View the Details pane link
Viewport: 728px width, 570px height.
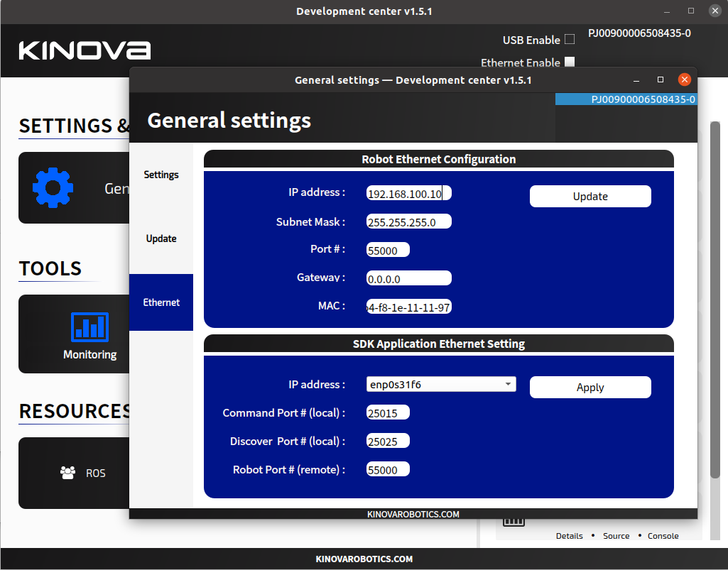pos(569,536)
